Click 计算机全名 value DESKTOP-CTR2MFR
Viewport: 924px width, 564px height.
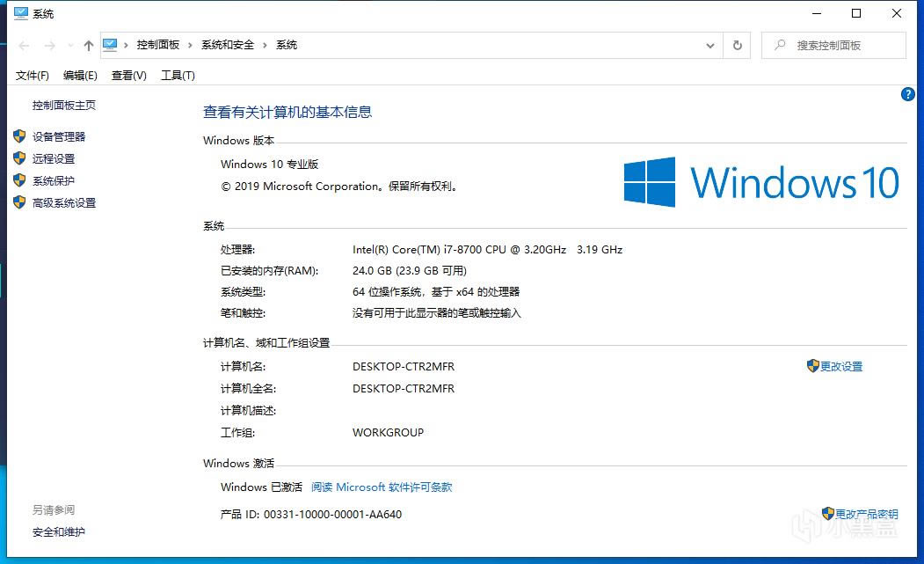tap(404, 389)
